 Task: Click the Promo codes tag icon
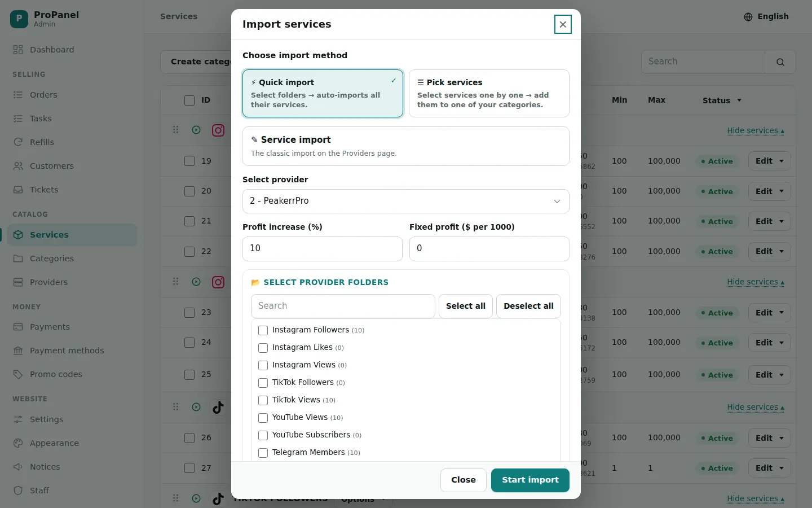point(18,374)
